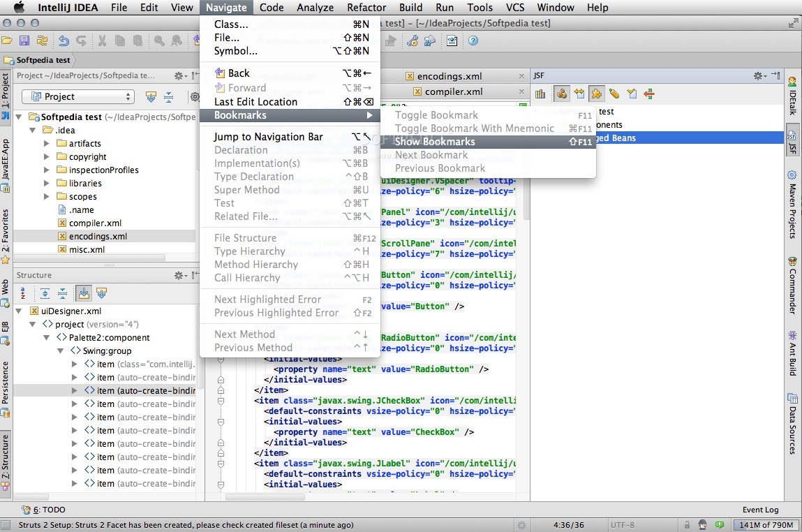Select Jump to Navigation Bar

pos(290,137)
